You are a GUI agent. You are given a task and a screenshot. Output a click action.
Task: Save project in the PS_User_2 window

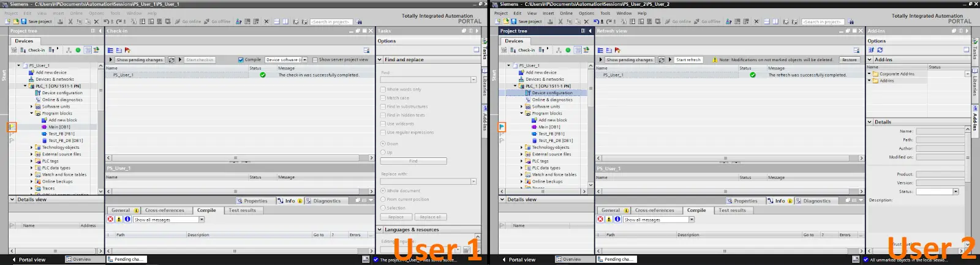tap(527, 21)
